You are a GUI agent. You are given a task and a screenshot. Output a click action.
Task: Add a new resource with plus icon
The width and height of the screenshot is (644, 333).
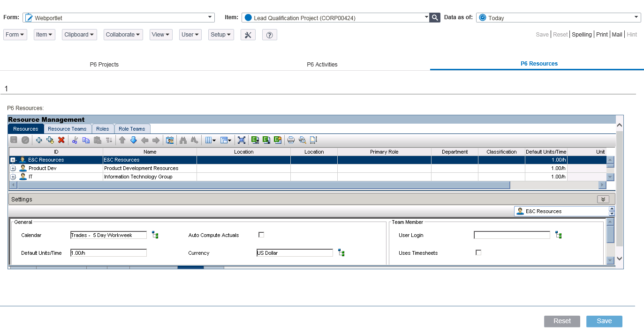(39, 140)
